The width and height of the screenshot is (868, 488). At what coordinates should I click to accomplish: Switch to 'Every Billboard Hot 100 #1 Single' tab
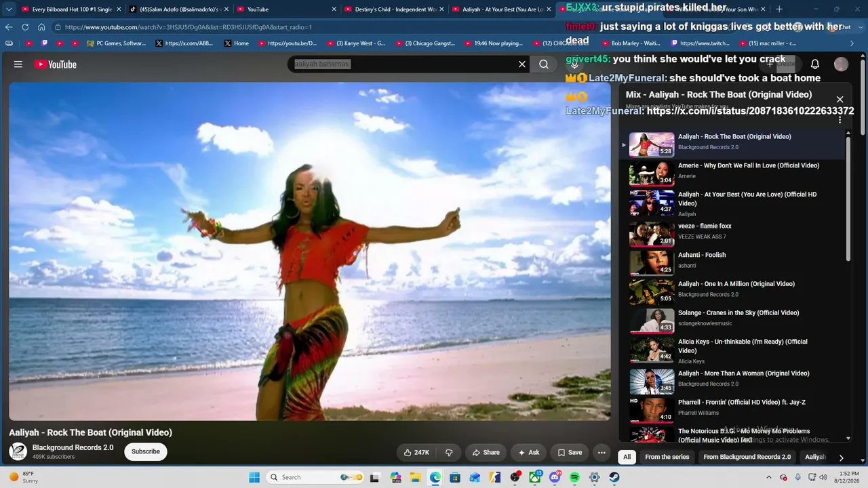click(x=71, y=9)
